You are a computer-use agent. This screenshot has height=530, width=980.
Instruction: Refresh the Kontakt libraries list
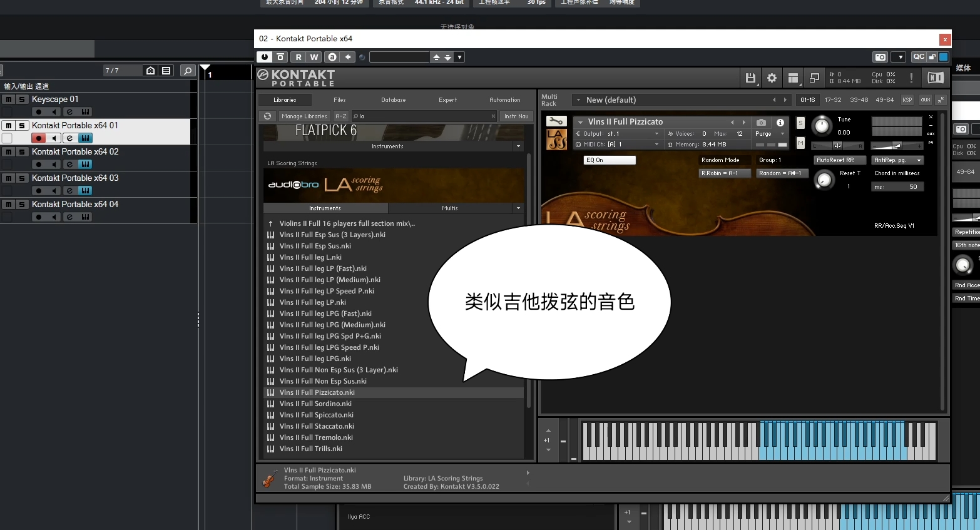click(x=268, y=116)
